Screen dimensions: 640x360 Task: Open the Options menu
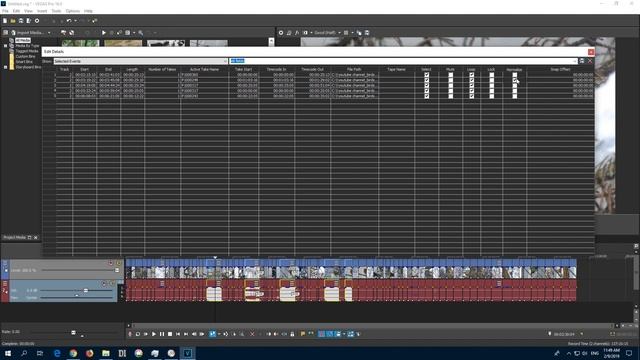tap(73, 11)
